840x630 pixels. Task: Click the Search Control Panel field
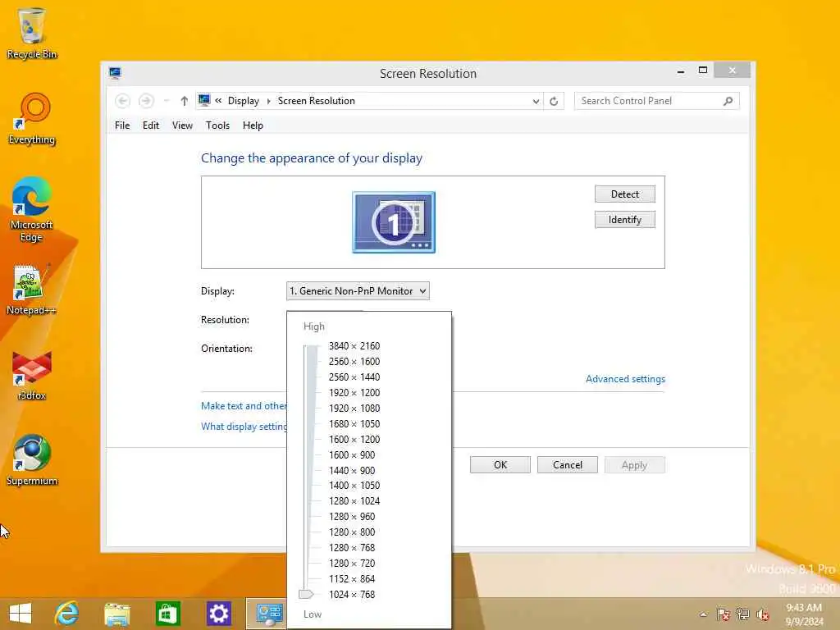click(656, 101)
